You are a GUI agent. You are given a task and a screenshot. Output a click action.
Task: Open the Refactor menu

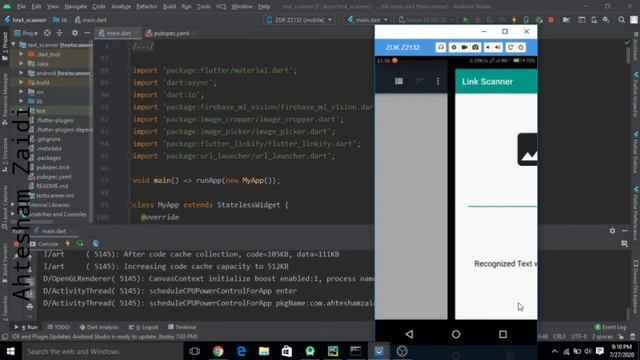click(147, 7)
